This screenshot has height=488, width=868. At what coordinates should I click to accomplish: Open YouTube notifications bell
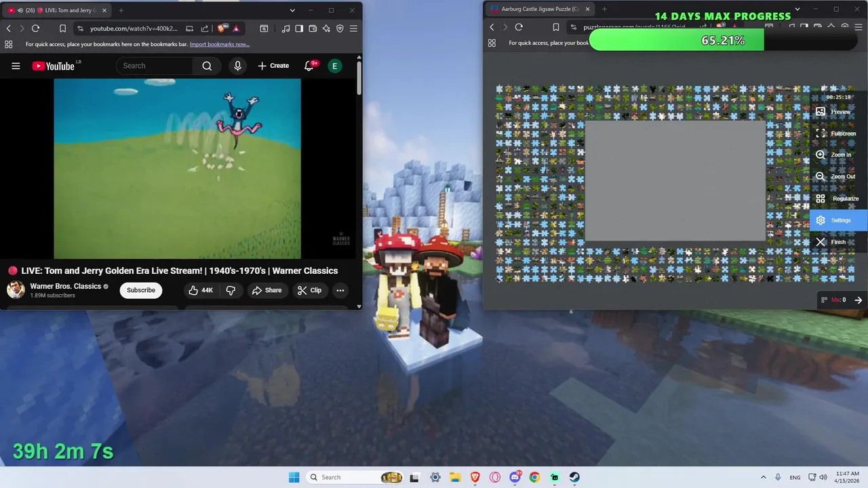309,66
